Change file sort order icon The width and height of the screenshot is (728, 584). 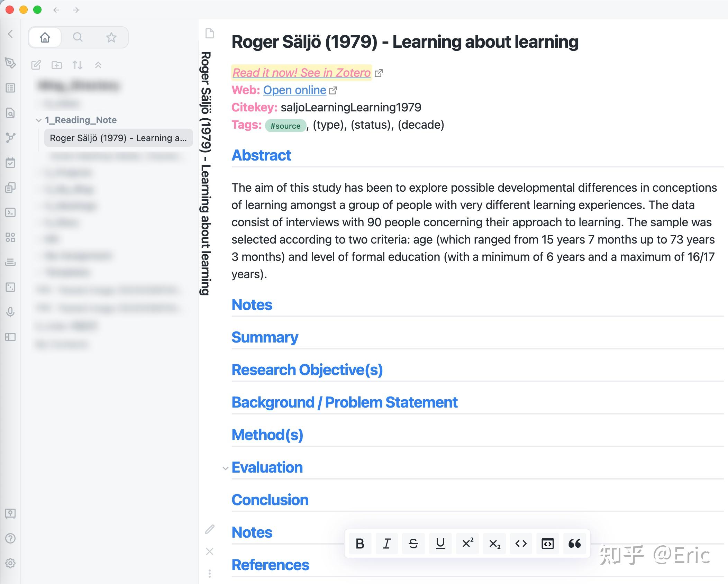[x=78, y=65]
